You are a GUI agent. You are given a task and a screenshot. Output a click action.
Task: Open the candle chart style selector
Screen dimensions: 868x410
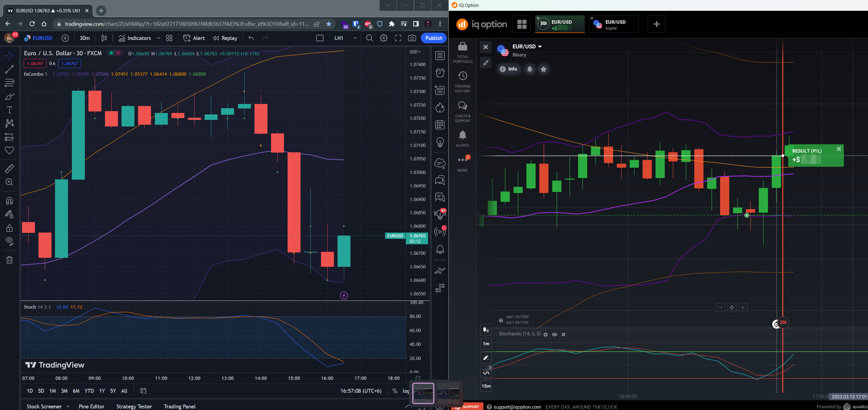tap(104, 38)
